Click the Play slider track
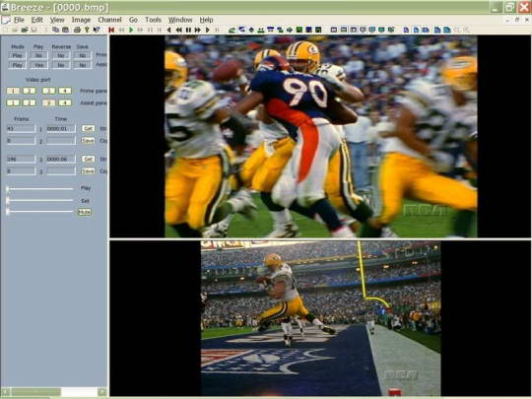This screenshot has width=532, height=399. [x=40, y=188]
